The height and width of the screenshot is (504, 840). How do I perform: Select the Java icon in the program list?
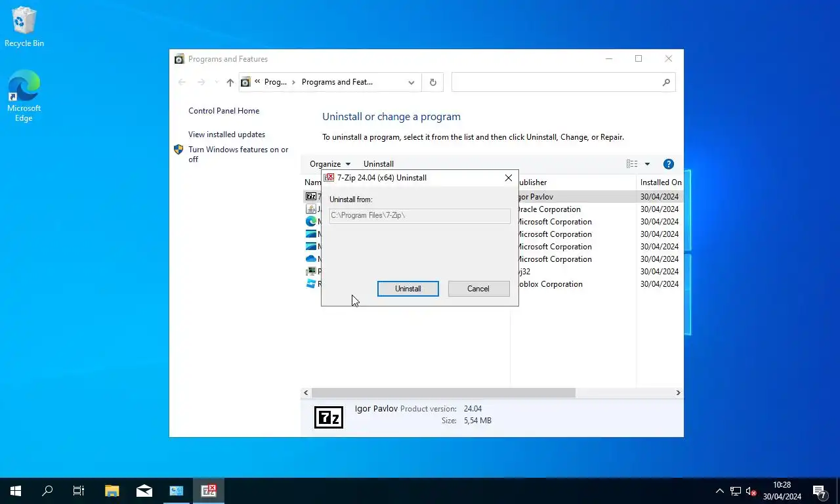point(311,209)
